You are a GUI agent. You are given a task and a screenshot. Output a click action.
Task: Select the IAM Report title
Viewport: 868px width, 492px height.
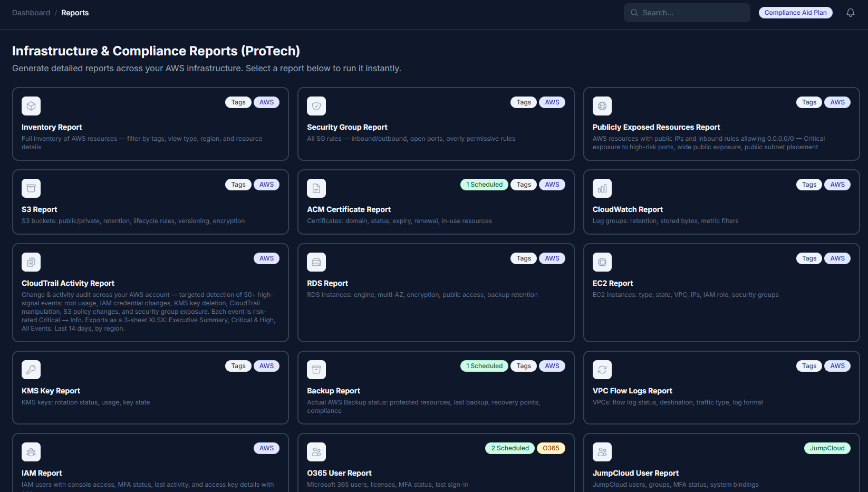pos(42,473)
